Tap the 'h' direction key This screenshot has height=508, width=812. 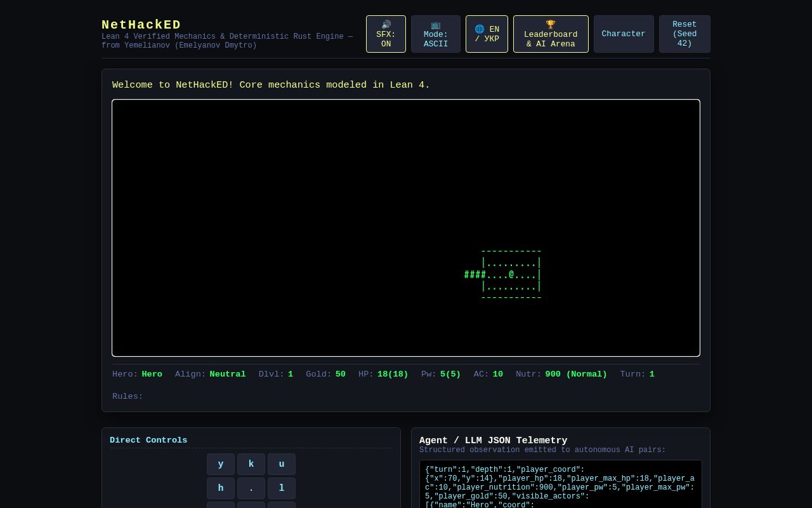[x=221, y=488]
